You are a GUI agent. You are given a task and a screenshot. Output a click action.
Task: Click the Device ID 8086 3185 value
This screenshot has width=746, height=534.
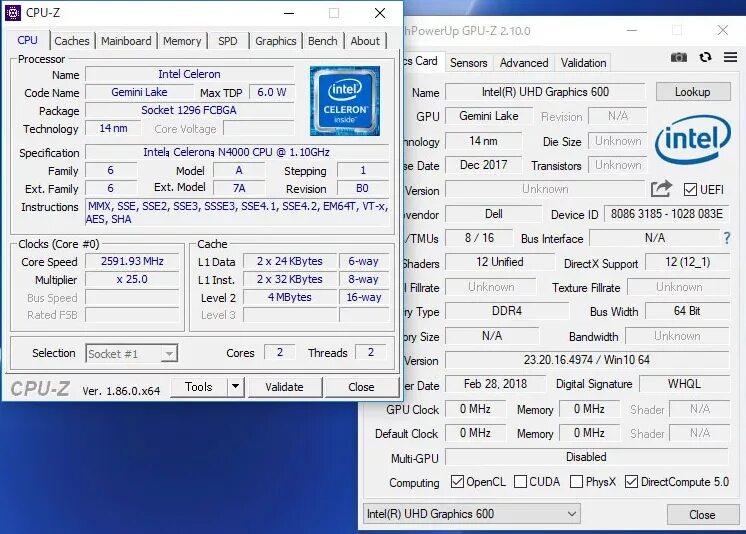(x=667, y=214)
